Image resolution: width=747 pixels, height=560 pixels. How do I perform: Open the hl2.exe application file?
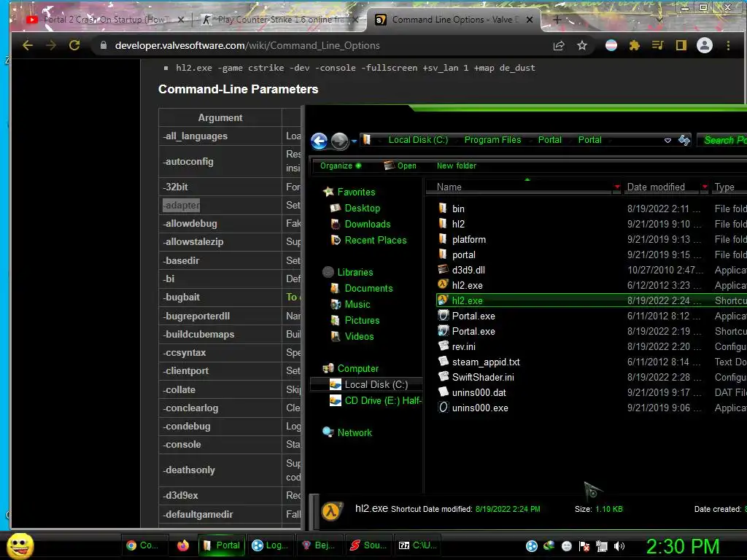click(467, 285)
